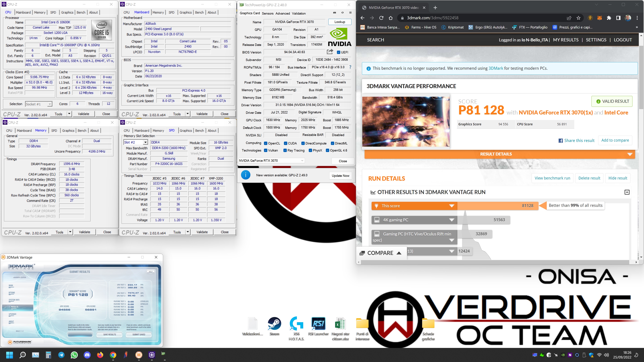Open the X56 H.O.T.A.S. desktop shortcut
Viewport: 644px width, 362px height.
296,328
